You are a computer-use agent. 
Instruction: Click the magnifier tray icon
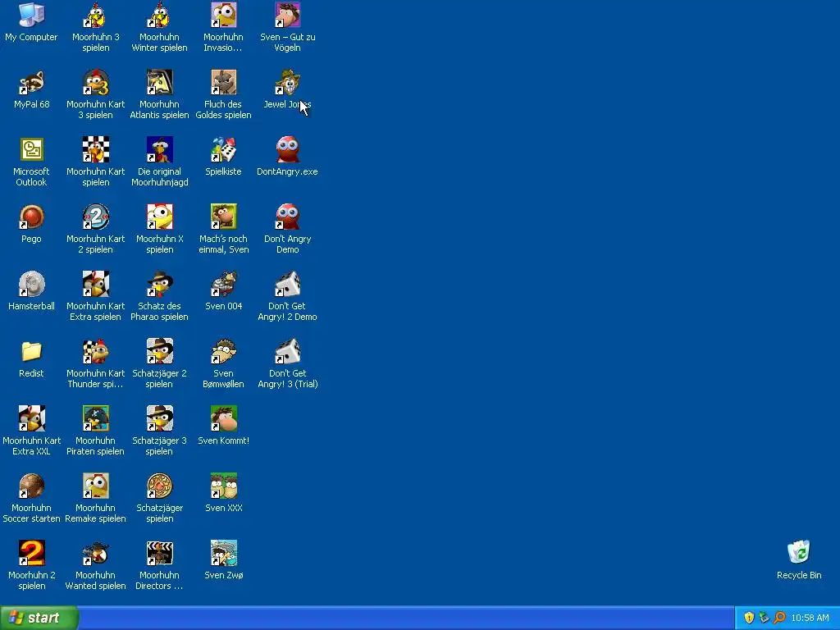tap(779, 618)
